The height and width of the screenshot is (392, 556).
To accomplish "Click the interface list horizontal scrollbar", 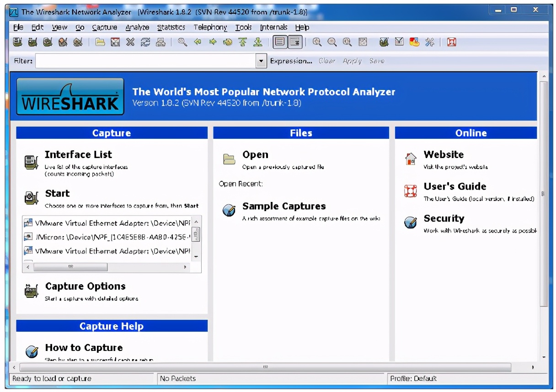I will (70, 267).
